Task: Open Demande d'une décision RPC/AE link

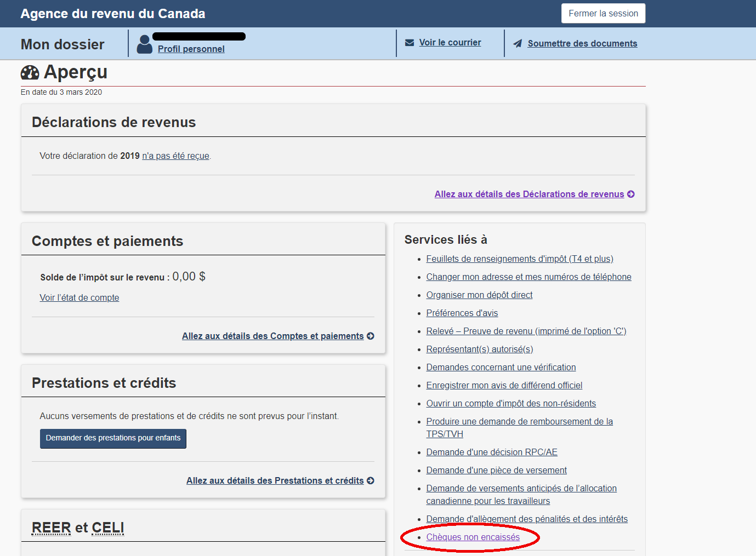Action: (x=492, y=452)
